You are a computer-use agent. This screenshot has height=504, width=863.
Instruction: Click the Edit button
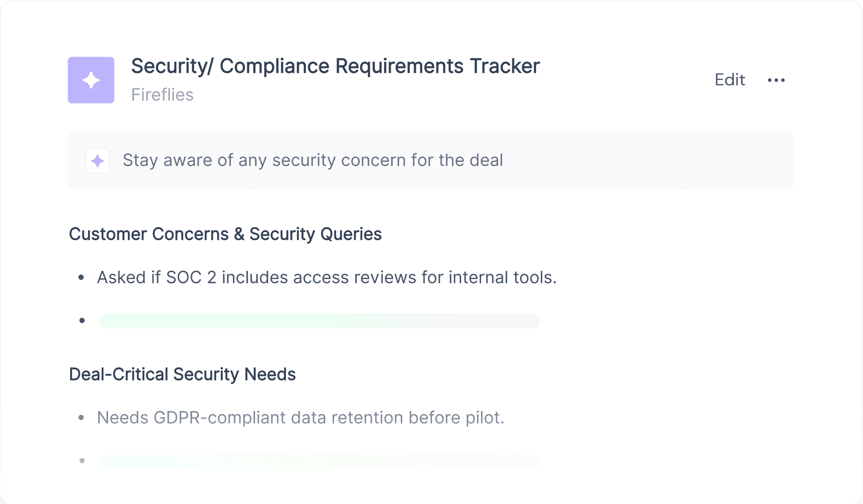tap(730, 80)
